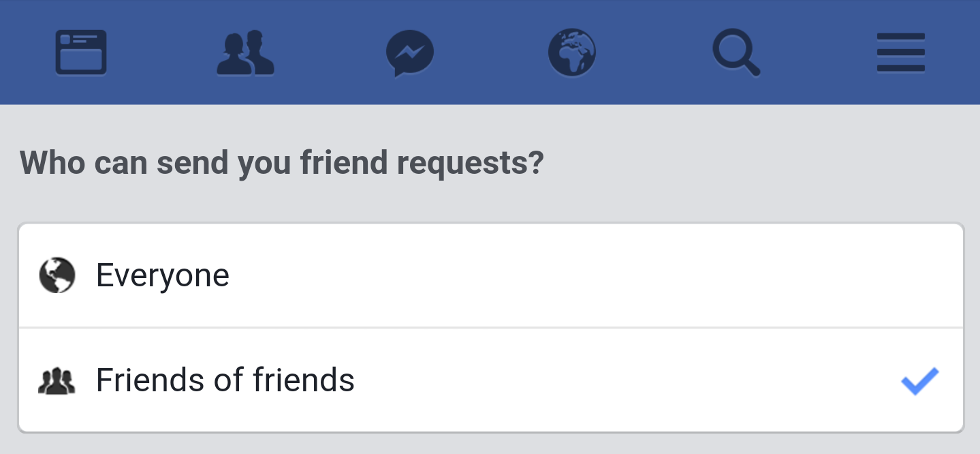The width and height of the screenshot is (980, 454).
Task: Open the main navigation menu
Action: tap(900, 52)
